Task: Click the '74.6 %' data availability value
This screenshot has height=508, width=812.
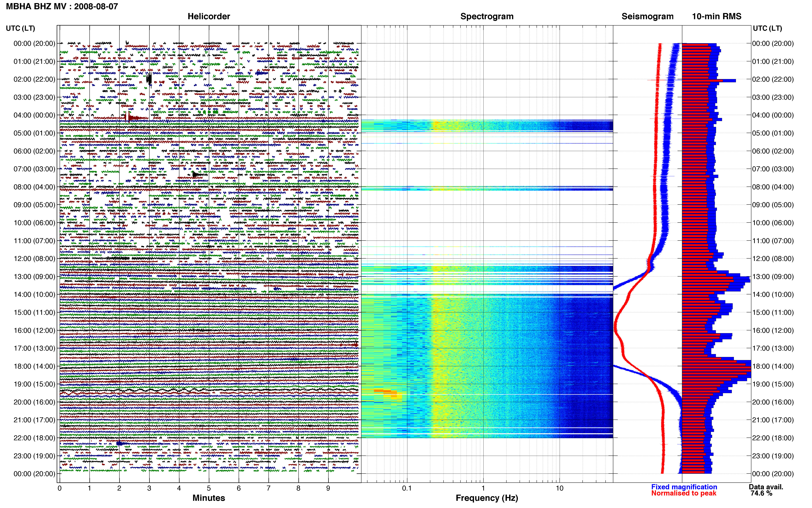Action: point(761,493)
